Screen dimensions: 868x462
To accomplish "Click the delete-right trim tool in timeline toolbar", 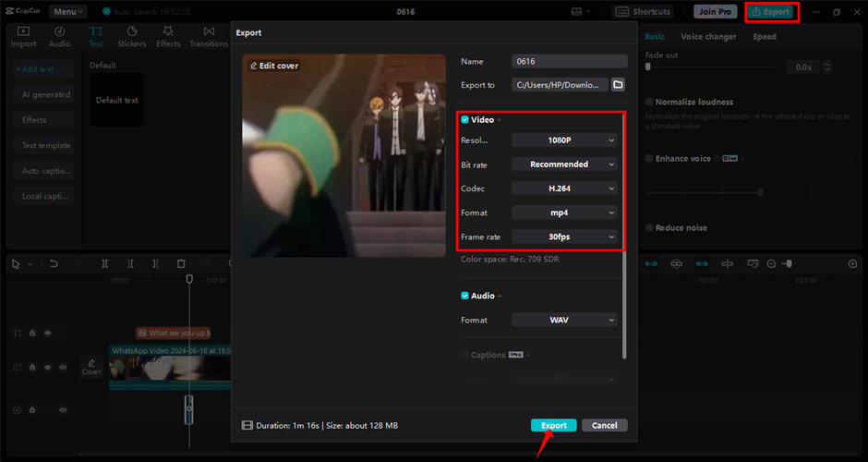I will pos(155,264).
